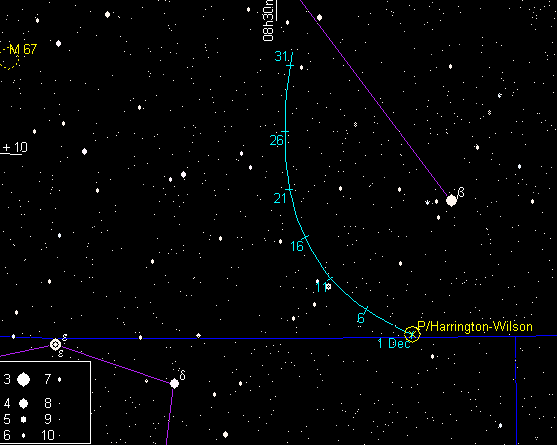Click the P/Harrington-Wilson comet marker circle
The image size is (557, 445).
point(412,334)
